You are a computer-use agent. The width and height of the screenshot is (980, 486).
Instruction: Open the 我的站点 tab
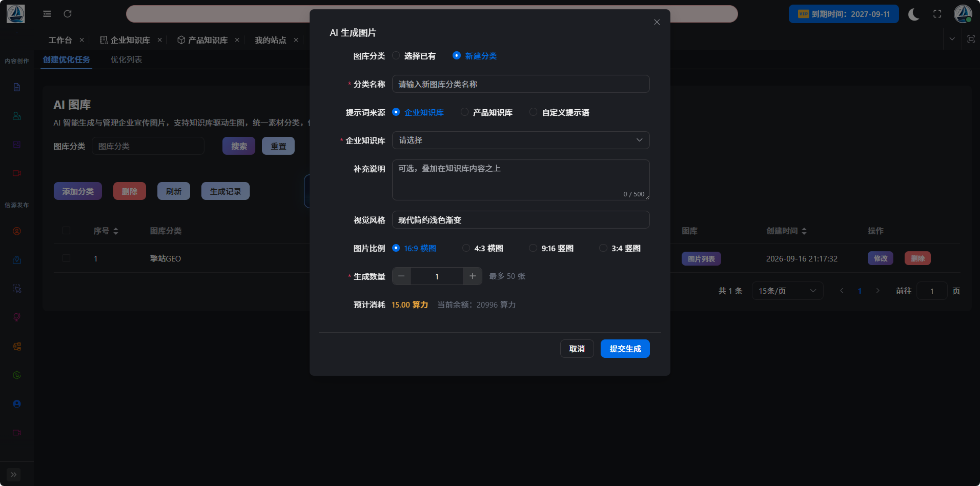270,40
